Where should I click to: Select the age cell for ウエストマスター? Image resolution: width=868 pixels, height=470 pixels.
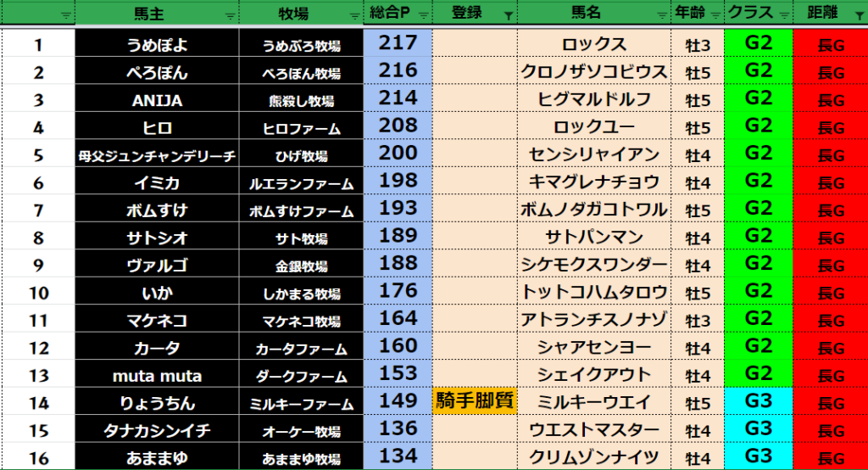pyautogui.click(x=697, y=429)
